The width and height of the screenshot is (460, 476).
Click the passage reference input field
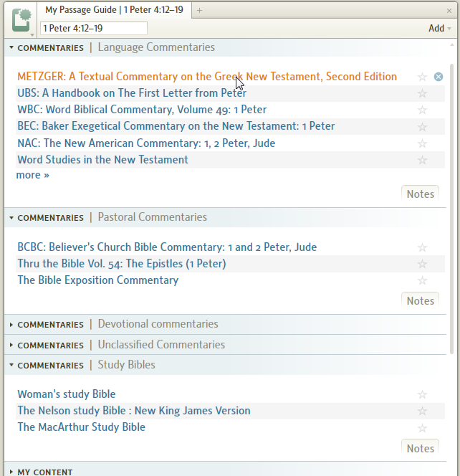click(94, 28)
